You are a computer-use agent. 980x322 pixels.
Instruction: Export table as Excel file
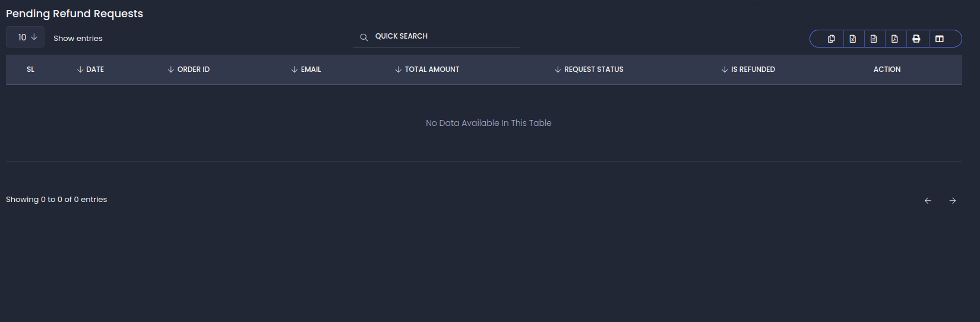[x=853, y=39]
